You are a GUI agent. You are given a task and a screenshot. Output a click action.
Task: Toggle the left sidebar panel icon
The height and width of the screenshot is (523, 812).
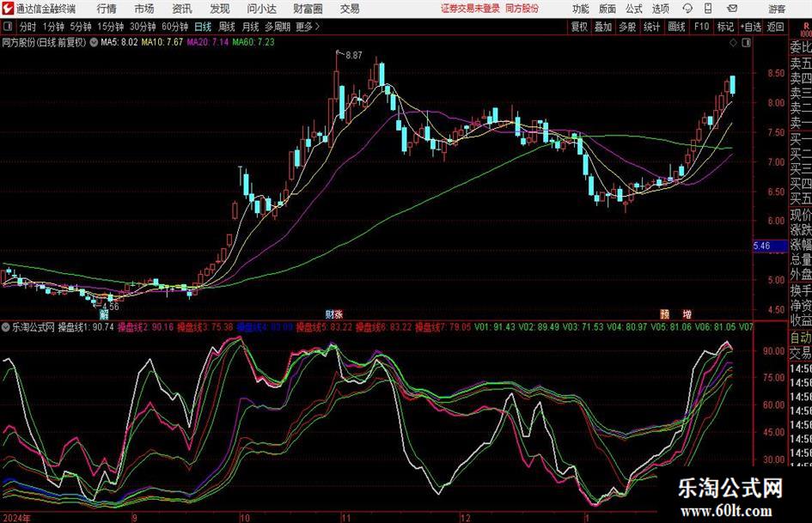pos(7,27)
